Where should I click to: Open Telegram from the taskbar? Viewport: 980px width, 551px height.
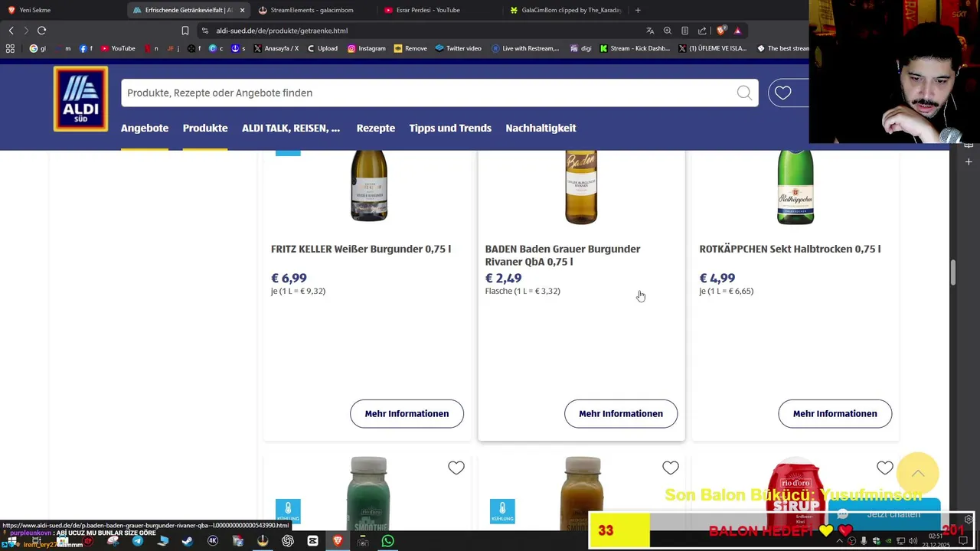pyautogui.click(x=138, y=541)
